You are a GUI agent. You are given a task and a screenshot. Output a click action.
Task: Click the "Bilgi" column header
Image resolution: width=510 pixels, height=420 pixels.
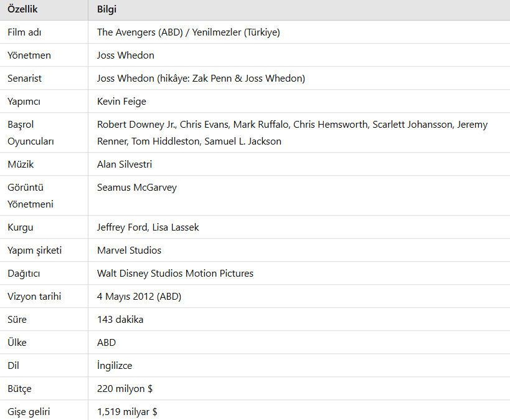107,9
